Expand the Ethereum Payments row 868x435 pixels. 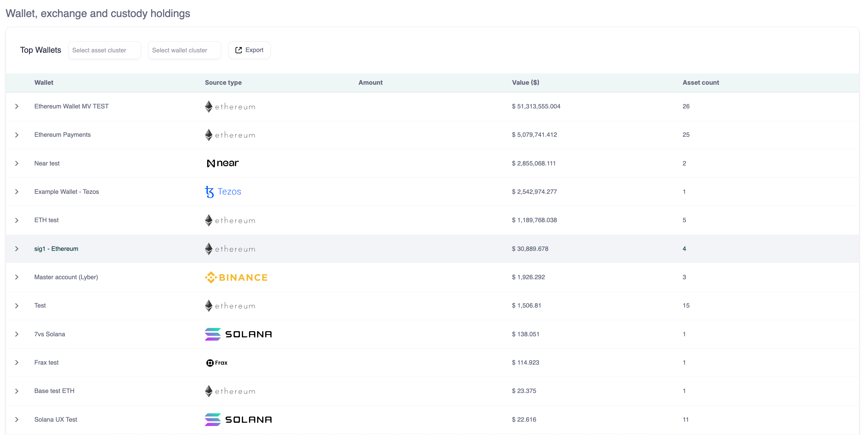[x=16, y=135]
